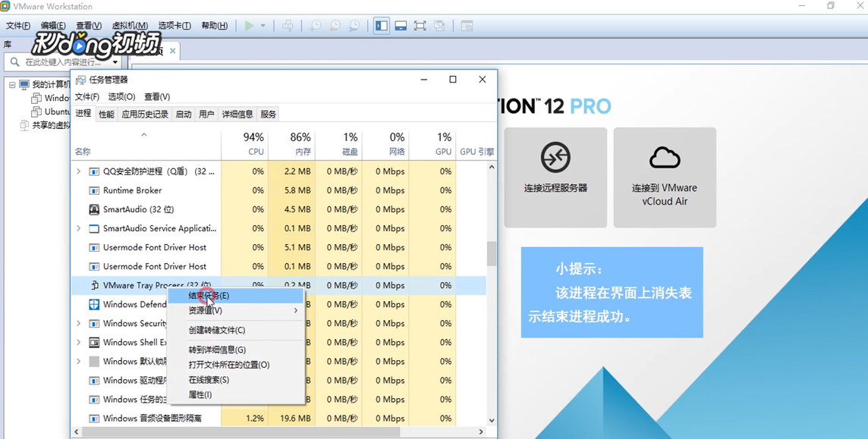Expand Windows Shell Experience row arrow
This screenshot has width=868, height=439.
pyautogui.click(x=79, y=342)
